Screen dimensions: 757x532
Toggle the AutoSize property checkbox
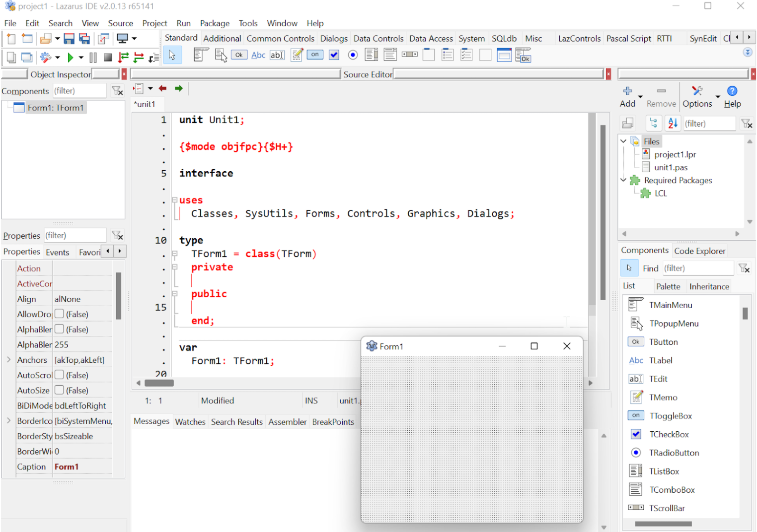[58, 390]
